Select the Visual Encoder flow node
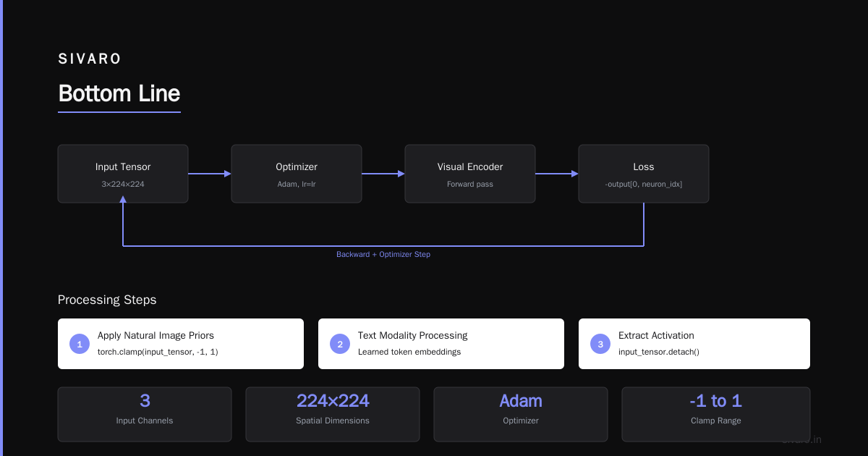Image resolution: width=868 pixels, height=456 pixels. tap(470, 174)
